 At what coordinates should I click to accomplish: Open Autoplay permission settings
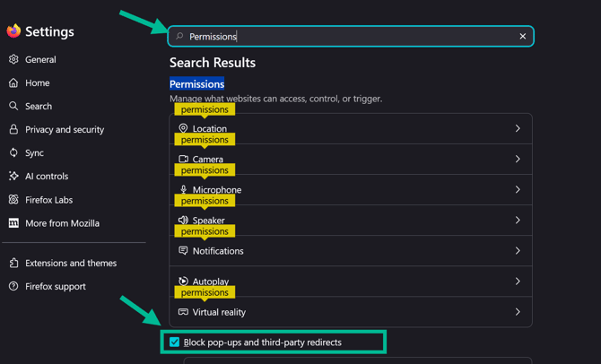pos(351,282)
